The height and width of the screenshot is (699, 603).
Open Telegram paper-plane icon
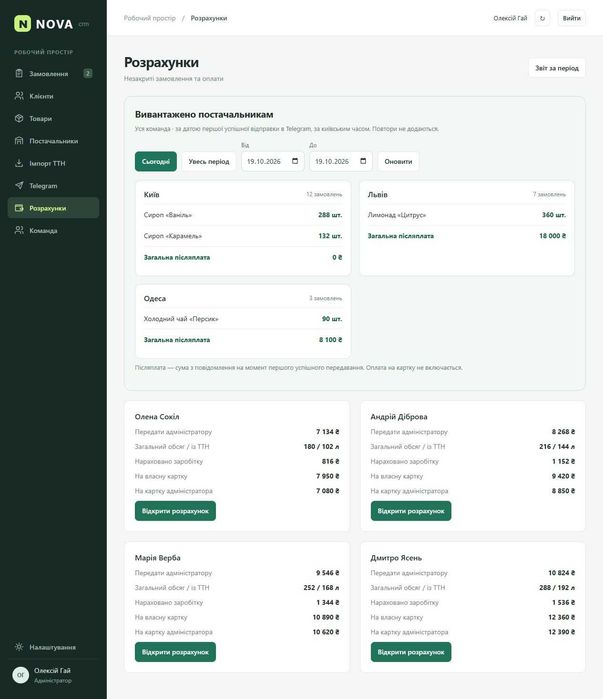coord(19,185)
